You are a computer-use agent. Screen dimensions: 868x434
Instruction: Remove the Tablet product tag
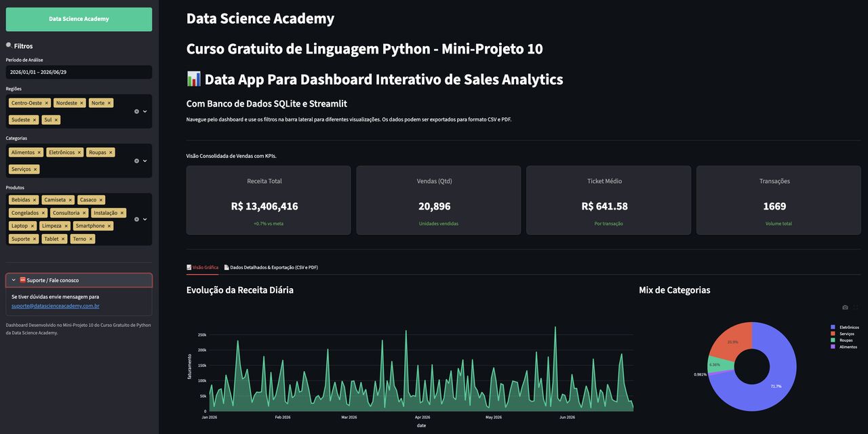63,239
